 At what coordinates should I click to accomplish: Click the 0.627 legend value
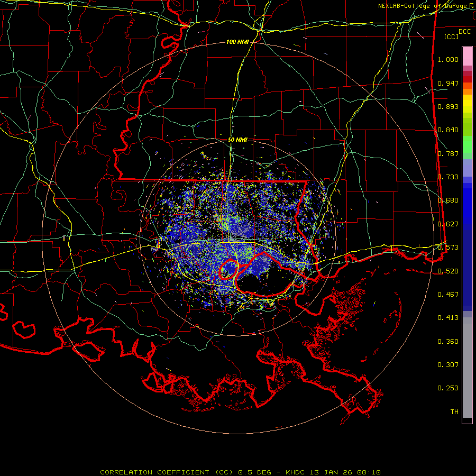[448, 224]
